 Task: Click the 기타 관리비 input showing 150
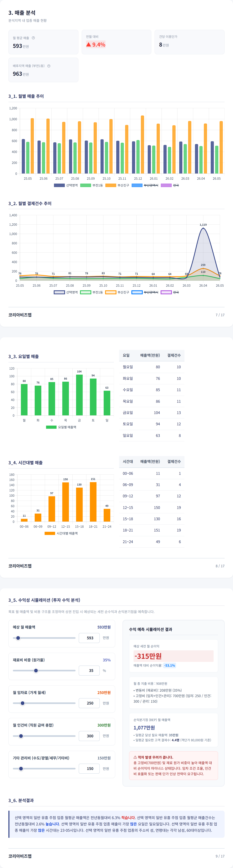coord(89,769)
